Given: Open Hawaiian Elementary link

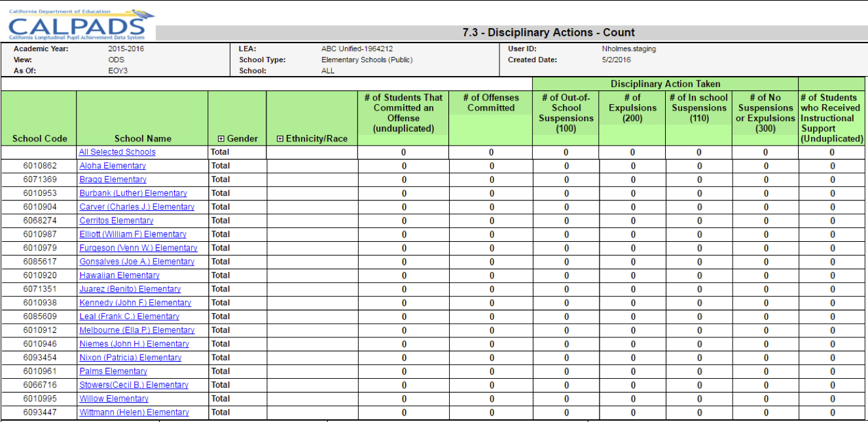Looking at the screenshot, I should click(119, 276).
